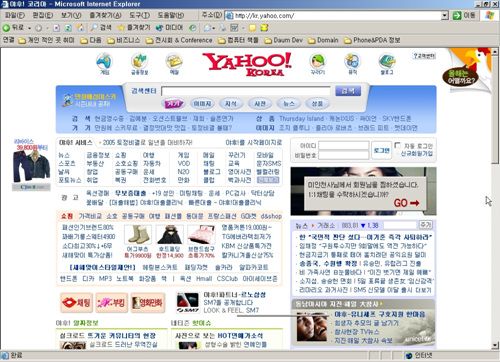Click the Print toolbar icon

point(222,28)
